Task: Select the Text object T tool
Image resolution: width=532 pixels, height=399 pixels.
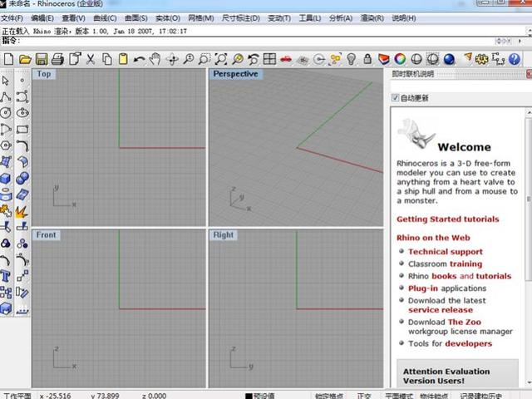Action: click(x=6, y=277)
